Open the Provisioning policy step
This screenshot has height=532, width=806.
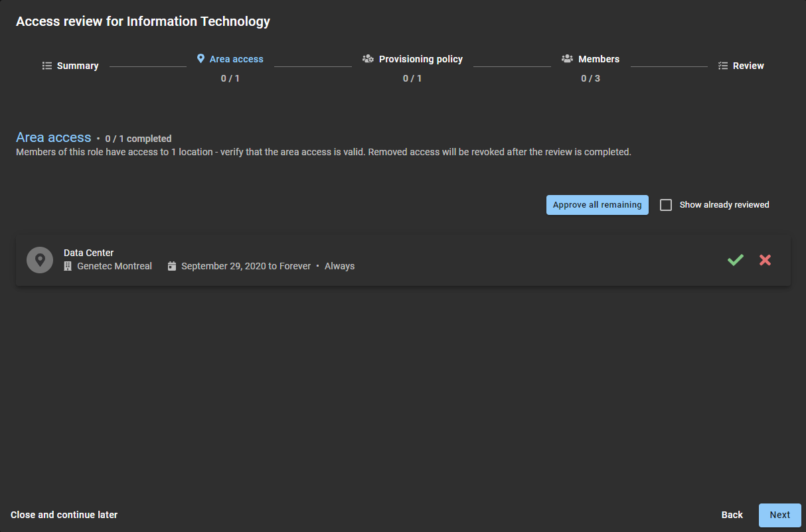[420, 59]
